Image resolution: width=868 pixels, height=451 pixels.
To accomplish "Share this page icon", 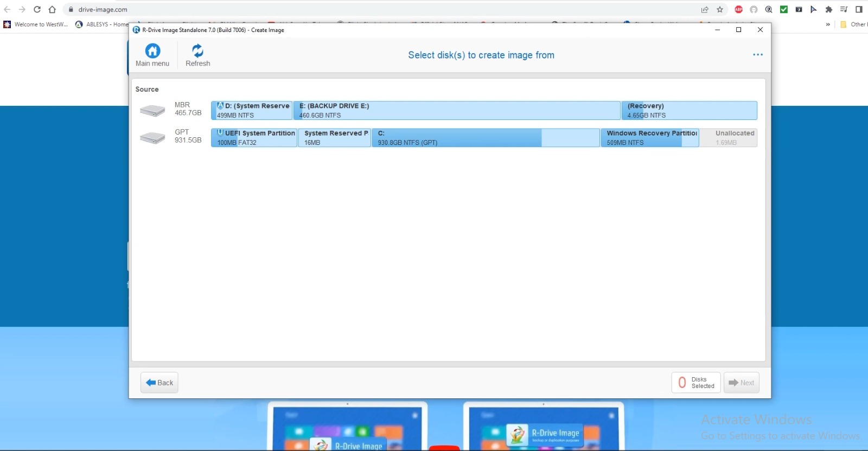I will (x=705, y=9).
